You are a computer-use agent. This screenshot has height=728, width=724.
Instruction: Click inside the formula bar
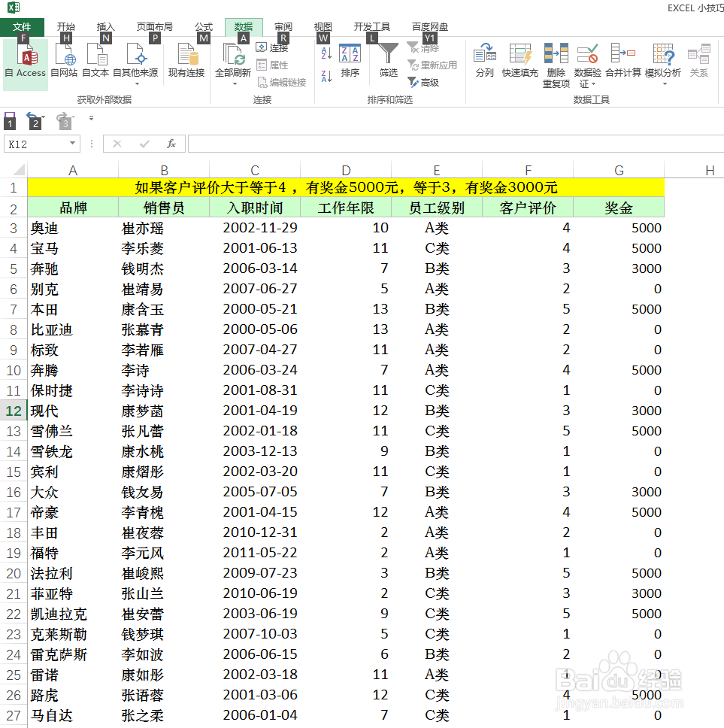[456, 144]
